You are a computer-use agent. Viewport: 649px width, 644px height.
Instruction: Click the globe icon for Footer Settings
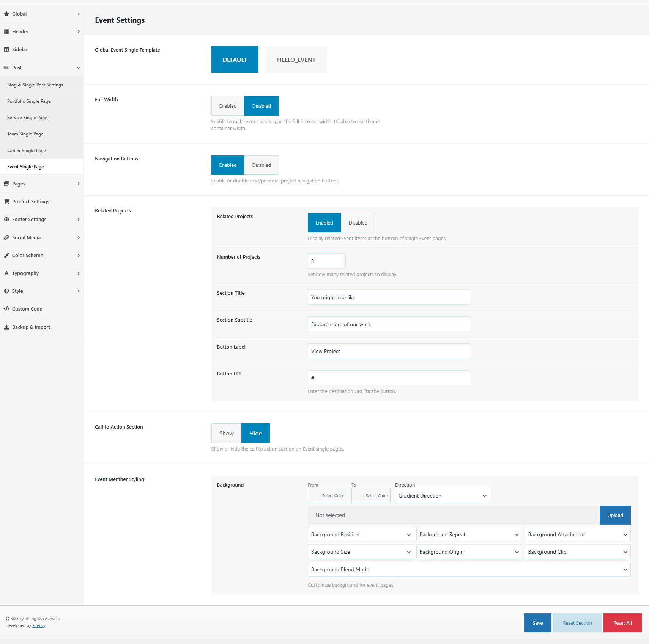point(6,220)
